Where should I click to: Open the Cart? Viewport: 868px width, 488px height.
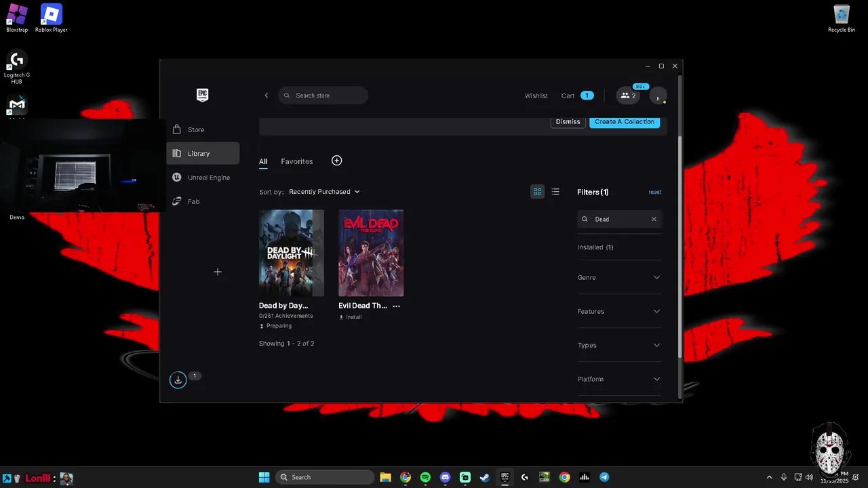coord(577,96)
